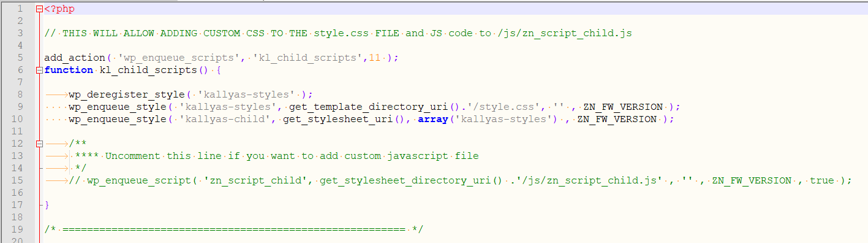Click the equals-sign separator comment line
Screen dimensions: 868x243
[x=234, y=229]
